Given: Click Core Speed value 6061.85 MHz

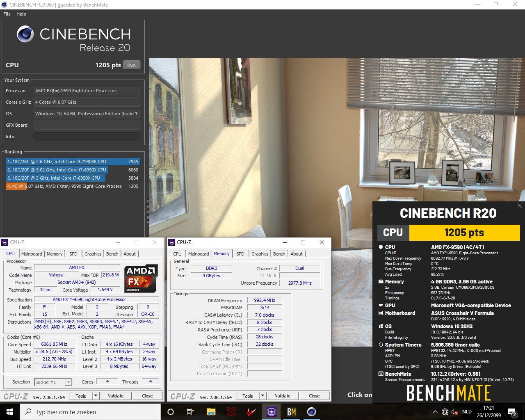Looking at the screenshot, I should pyautogui.click(x=54, y=344).
